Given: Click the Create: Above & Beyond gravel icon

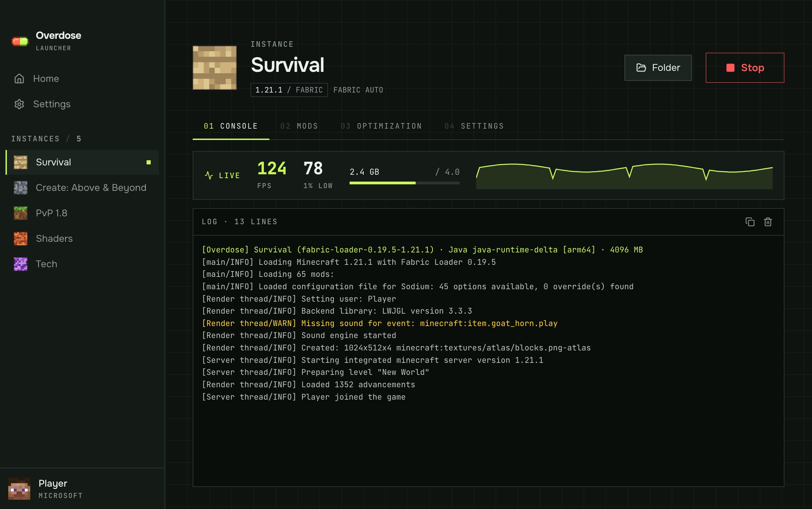Looking at the screenshot, I should 21,188.
